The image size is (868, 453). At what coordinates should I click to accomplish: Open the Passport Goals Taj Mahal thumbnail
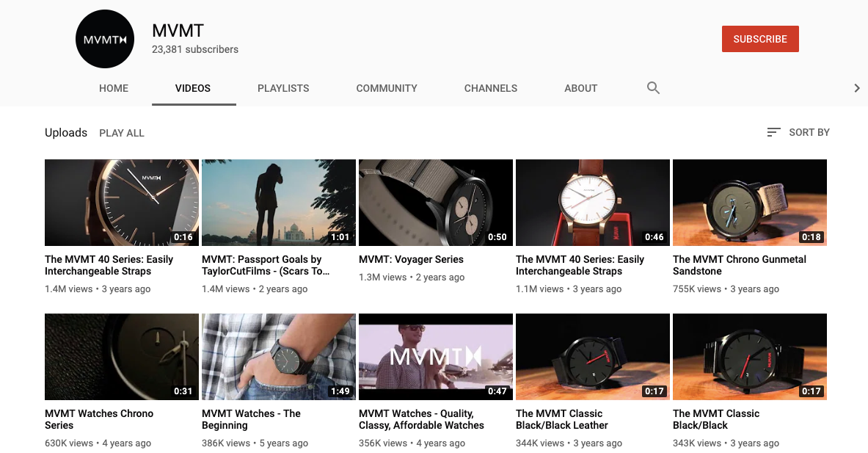click(278, 203)
